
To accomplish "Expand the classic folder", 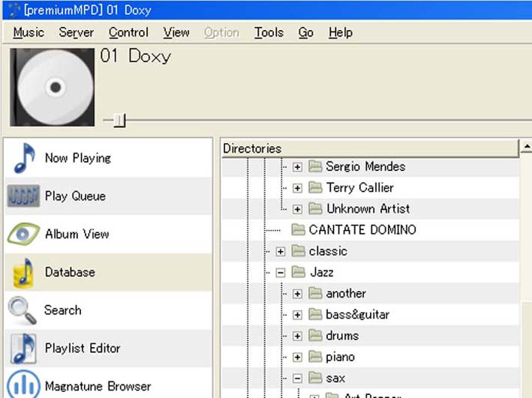I will (280, 252).
